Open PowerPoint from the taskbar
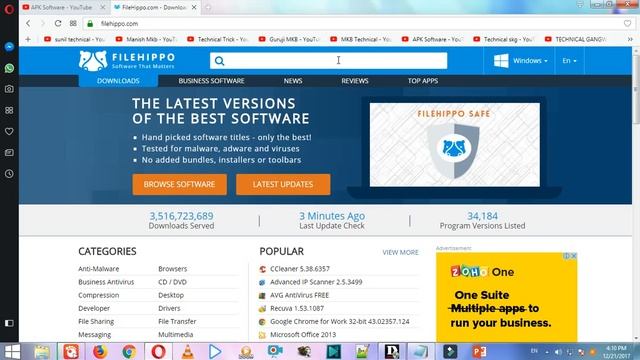The width and height of the screenshot is (640, 360). pyautogui.click(x=479, y=351)
